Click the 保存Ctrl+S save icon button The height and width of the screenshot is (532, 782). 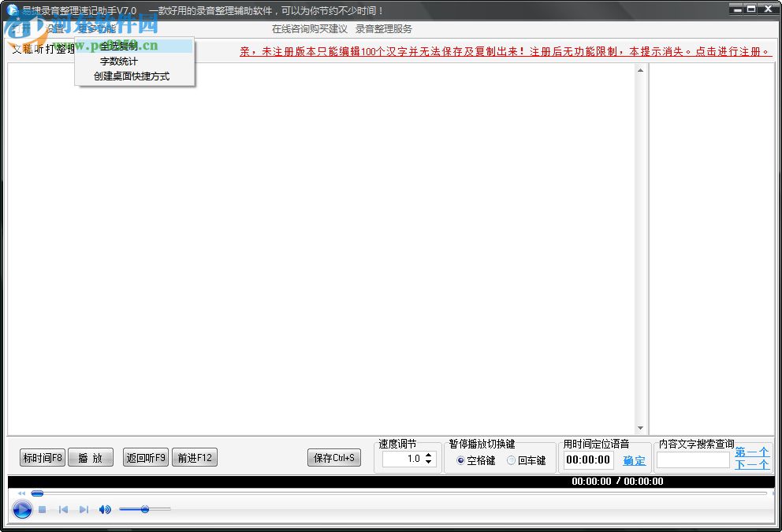pos(333,457)
